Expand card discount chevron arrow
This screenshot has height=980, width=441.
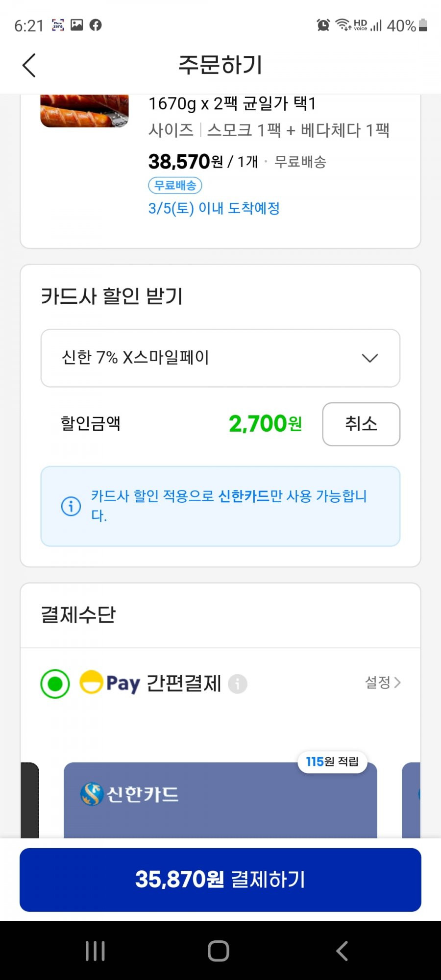pyautogui.click(x=370, y=358)
